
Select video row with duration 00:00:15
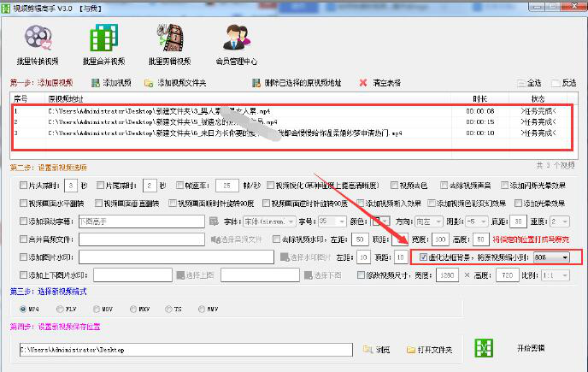[292, 122]
